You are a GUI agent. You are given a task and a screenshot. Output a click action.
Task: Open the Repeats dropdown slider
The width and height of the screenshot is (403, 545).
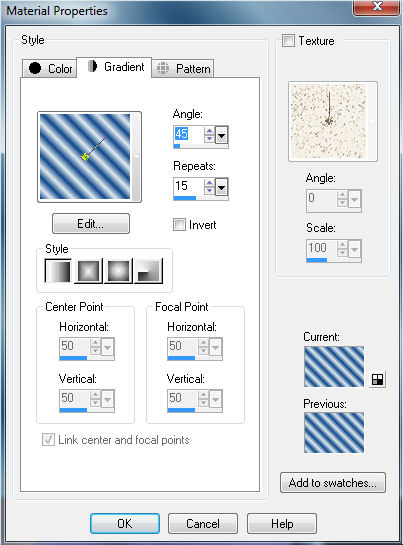pos(221,187)
